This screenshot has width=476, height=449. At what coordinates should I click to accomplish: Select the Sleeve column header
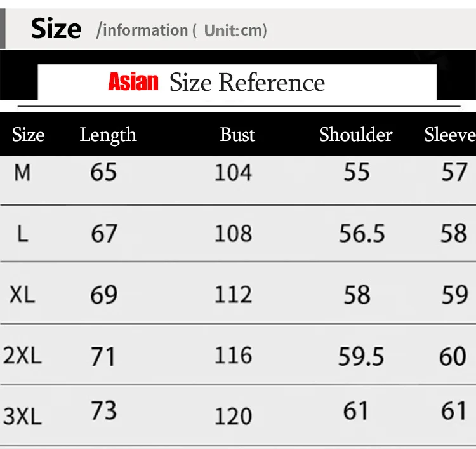pos(449,135)
